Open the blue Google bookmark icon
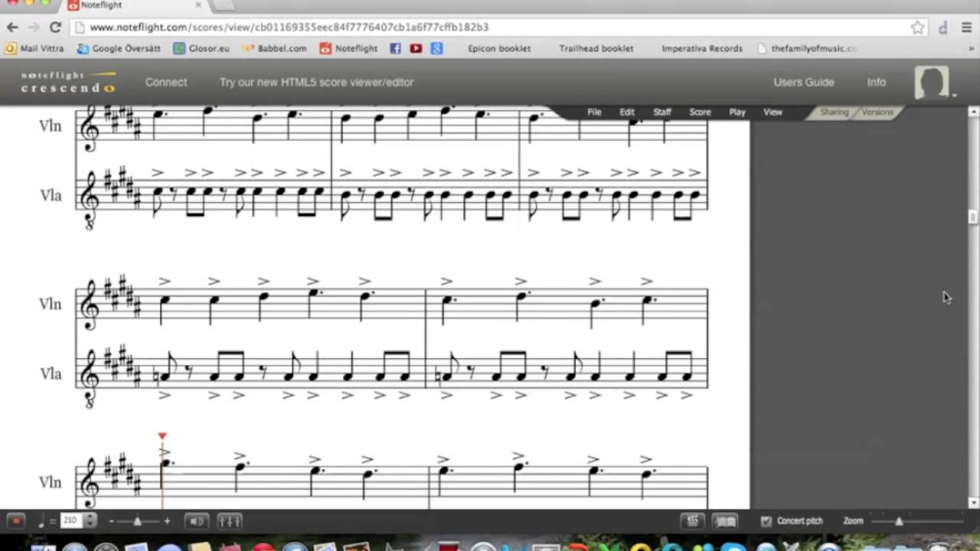 [x=436, y=48]
